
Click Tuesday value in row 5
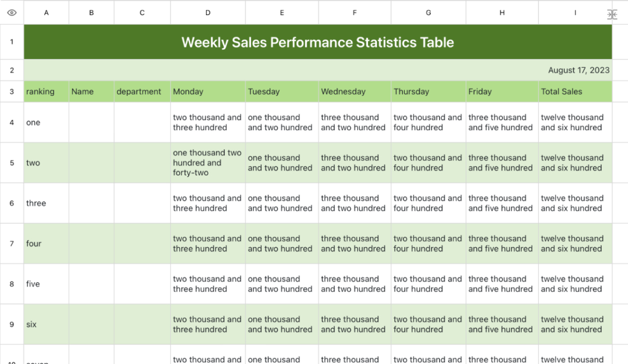282,163
